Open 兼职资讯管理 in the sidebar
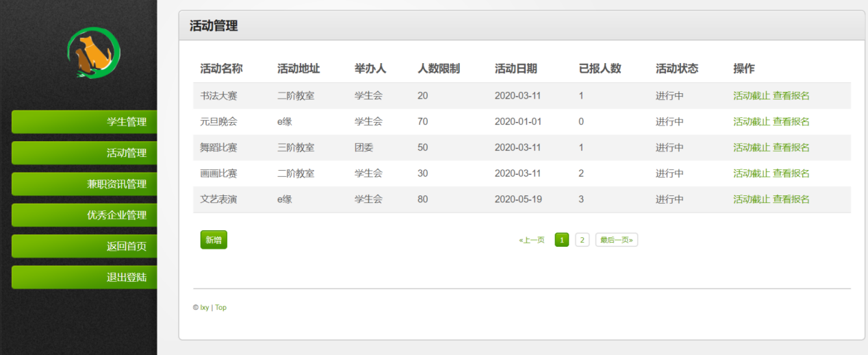Screen dimensions: 868x355 pos(84,184)
